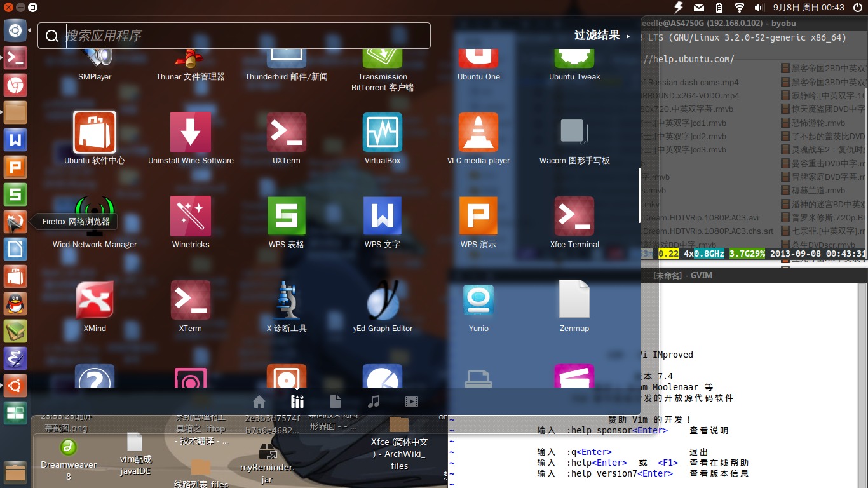
Task: Open Firefox 网络浏览器 in the launcher
Action: [15, 222]
